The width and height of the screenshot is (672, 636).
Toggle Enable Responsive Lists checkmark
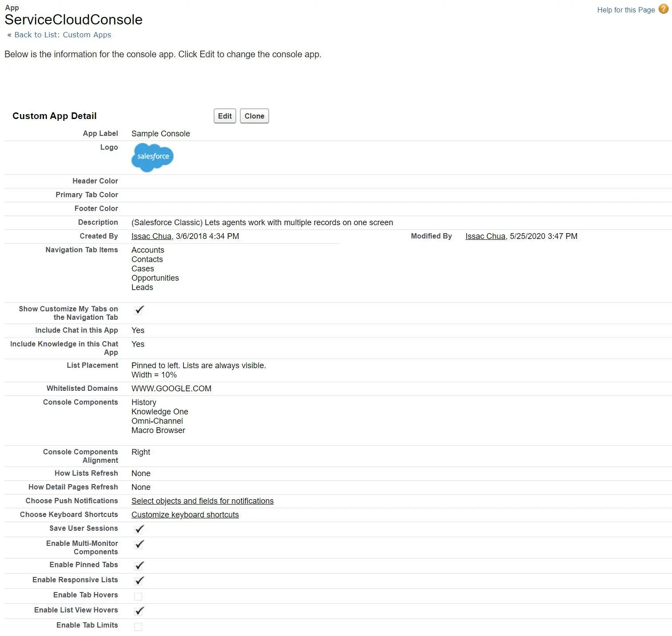139,580
